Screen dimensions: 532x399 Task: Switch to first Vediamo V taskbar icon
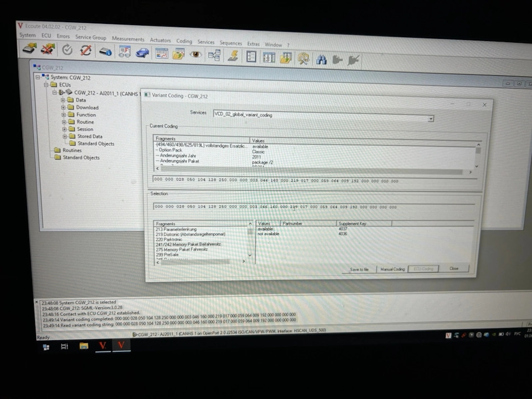(x=103, y=345)
